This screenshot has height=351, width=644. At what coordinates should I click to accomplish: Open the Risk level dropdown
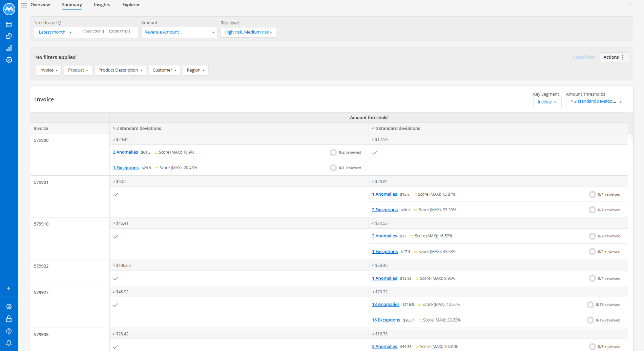(x=248, y=32)
